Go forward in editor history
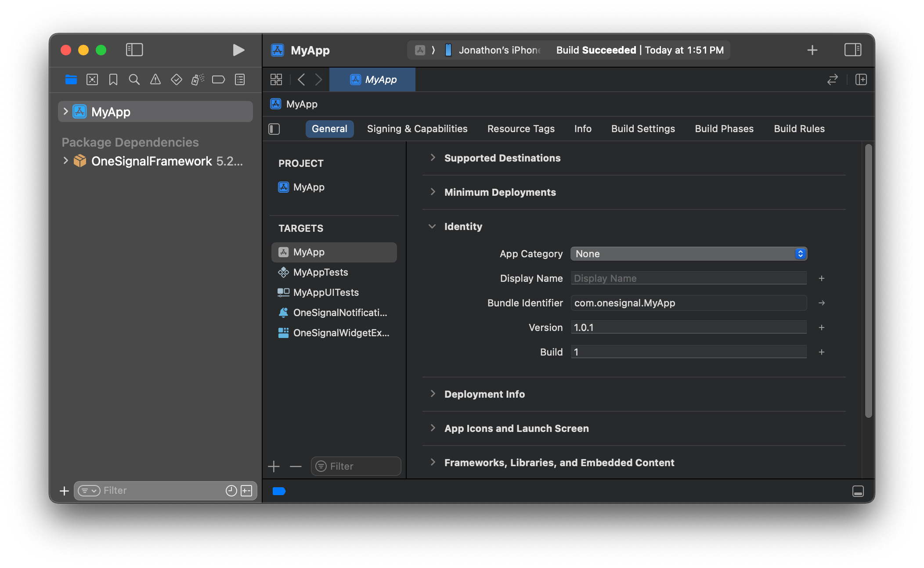 [319, 79]
